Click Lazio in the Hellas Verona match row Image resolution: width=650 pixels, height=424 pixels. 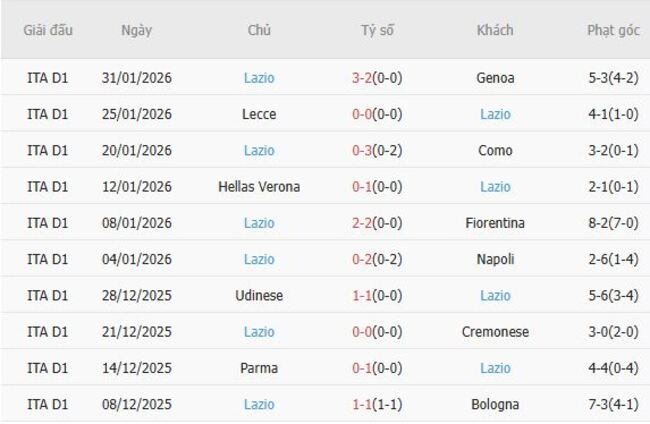click(x=495, y=187)
